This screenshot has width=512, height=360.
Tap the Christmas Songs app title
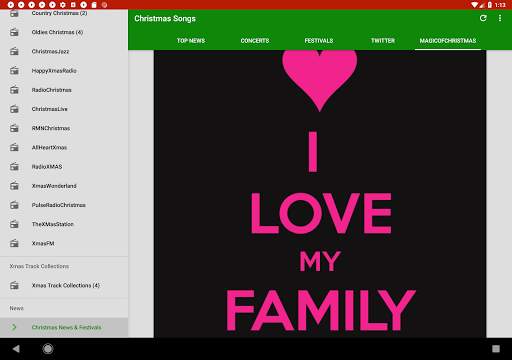tap(165, 19)
